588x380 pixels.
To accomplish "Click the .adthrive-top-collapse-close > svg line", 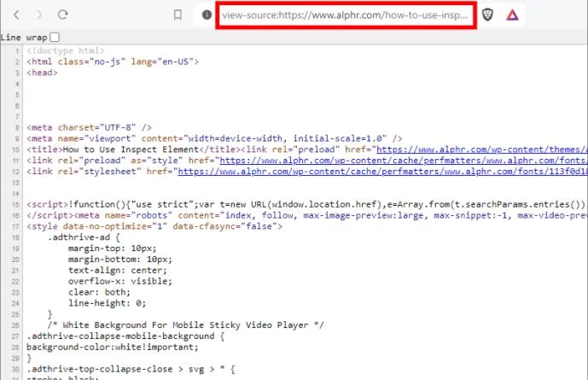I will click(x=131, y=369).
